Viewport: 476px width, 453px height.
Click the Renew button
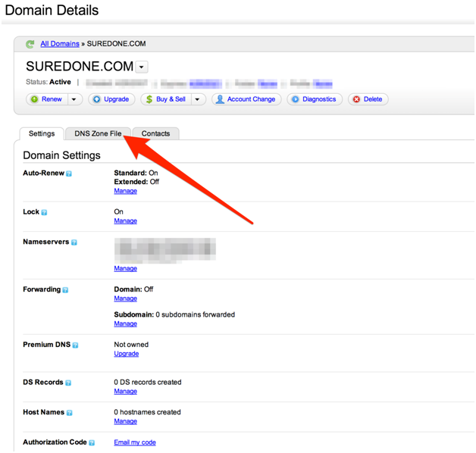click(x=47, y=99)
